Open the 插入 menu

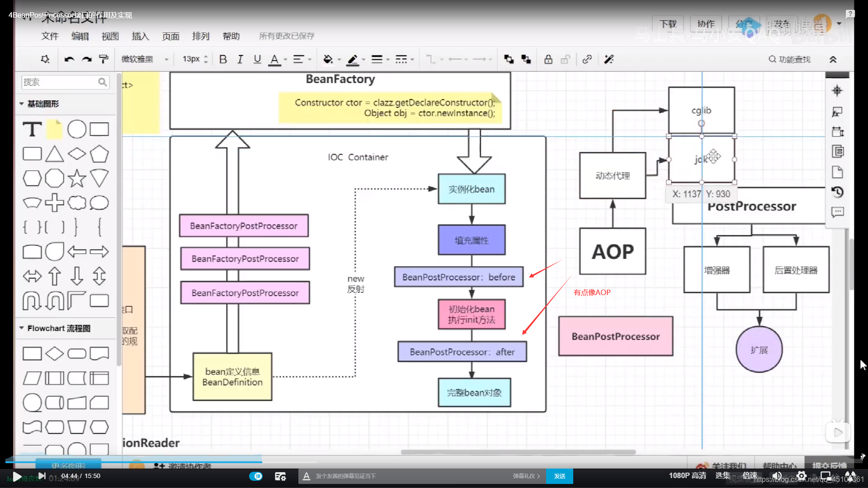(x=140, y=36)
